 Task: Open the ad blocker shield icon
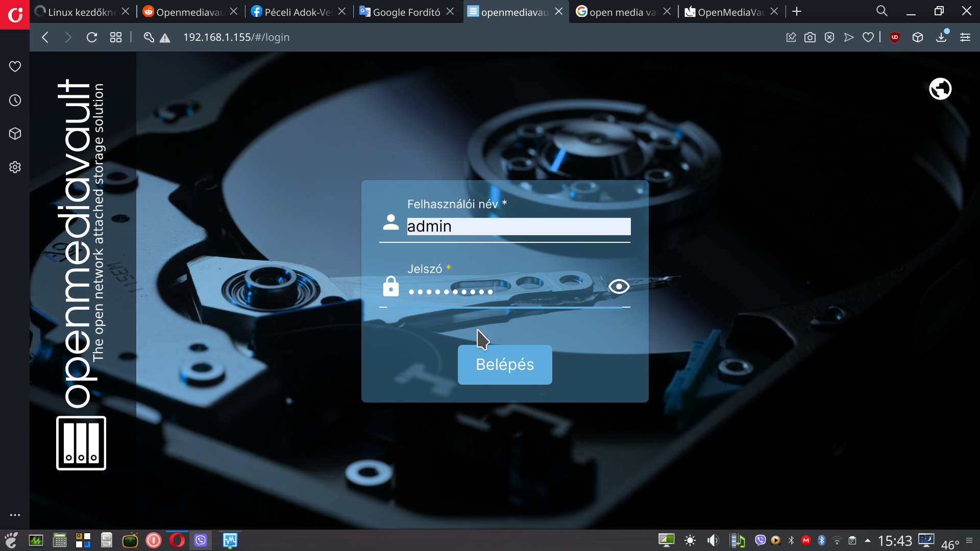point(829,37)
